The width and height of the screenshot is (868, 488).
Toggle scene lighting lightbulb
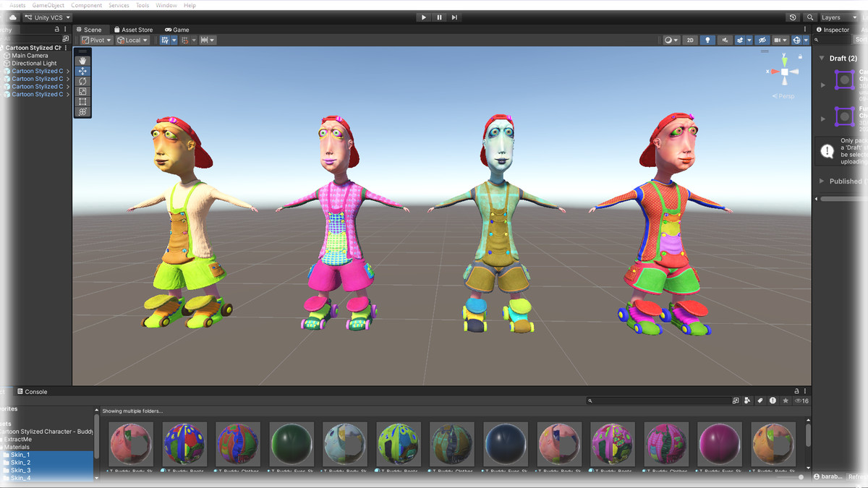pos(708,40)
